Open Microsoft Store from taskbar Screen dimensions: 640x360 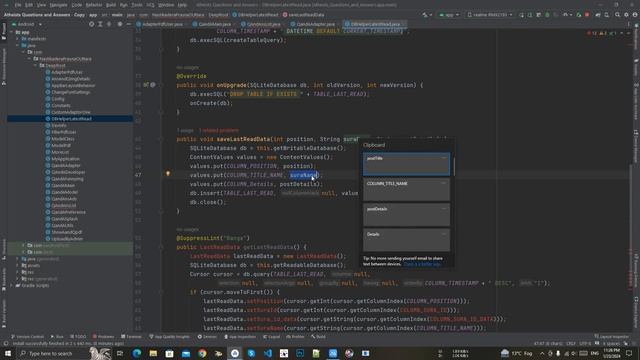click(x=169, y=353)
